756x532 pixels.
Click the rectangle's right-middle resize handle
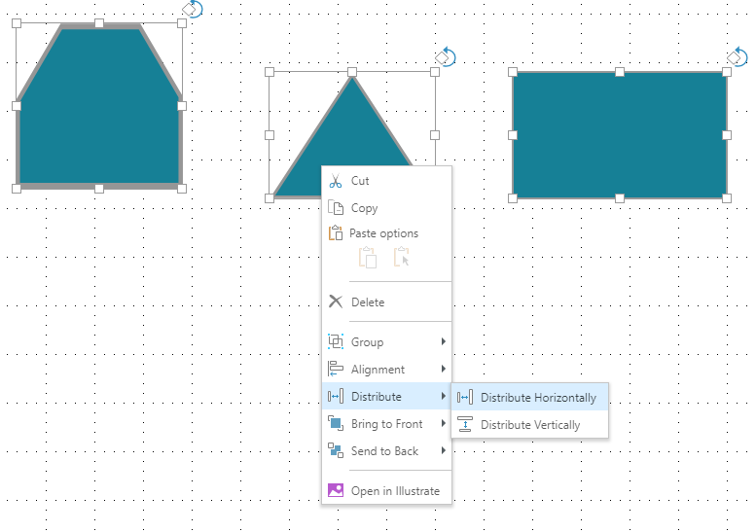pos(726,134)
